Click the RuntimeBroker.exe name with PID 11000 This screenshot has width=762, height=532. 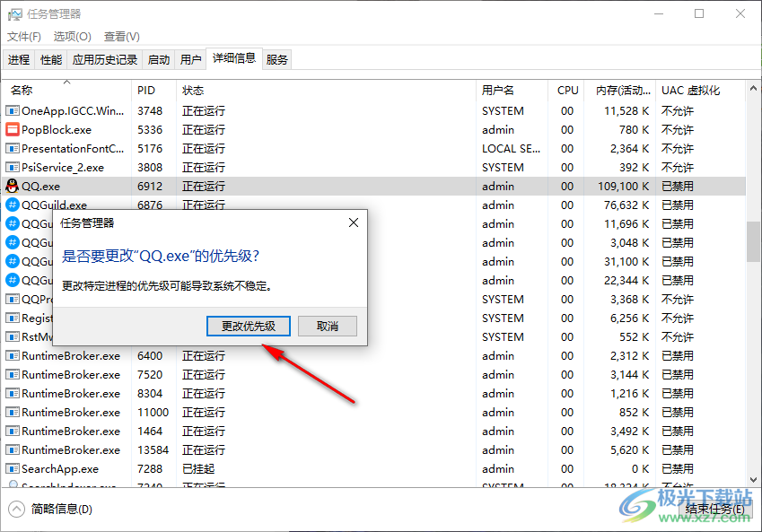pyautogui.click(x=71, y=413)
